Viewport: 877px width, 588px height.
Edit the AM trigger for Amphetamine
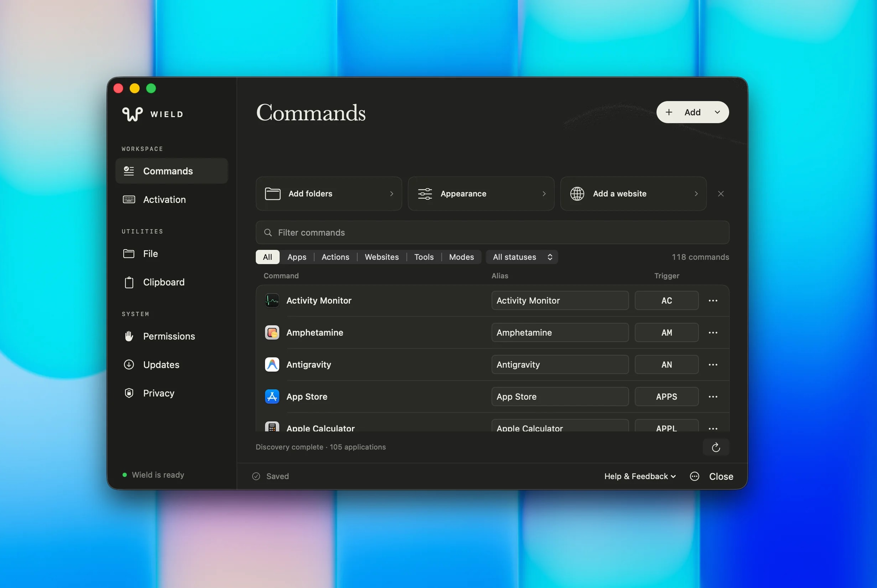(666, 333)
